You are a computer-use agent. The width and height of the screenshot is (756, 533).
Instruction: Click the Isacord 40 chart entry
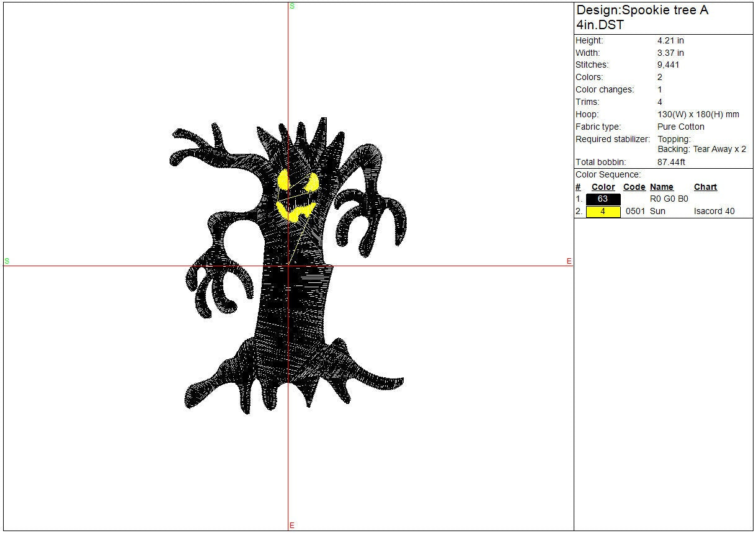[x=714, y=212]
